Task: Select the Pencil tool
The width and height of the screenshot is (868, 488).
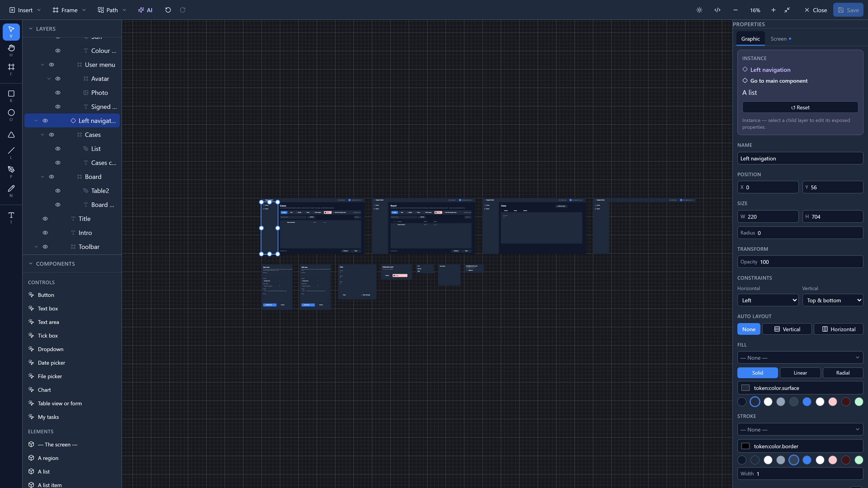Action: 11,191
